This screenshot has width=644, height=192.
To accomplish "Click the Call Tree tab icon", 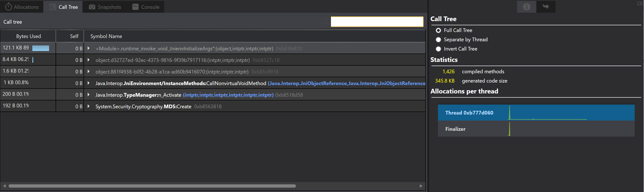I will point(53,7).
